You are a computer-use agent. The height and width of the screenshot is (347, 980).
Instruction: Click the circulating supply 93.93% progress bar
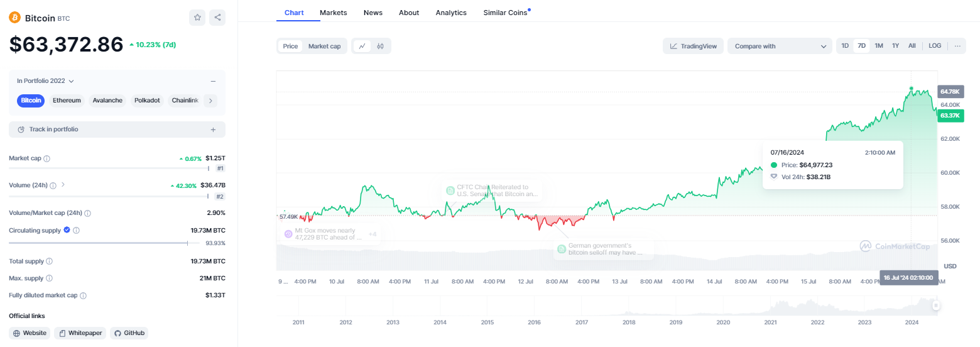pos(104,243)
